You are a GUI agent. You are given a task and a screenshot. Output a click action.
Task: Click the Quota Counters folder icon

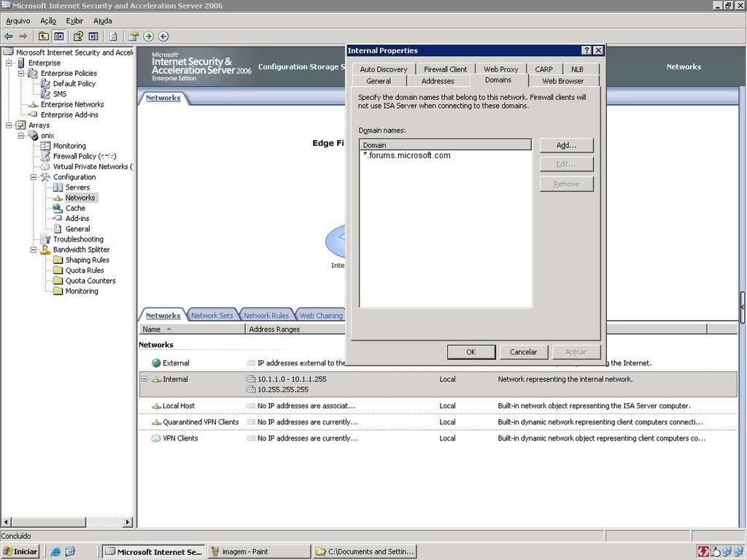(58, 281)
